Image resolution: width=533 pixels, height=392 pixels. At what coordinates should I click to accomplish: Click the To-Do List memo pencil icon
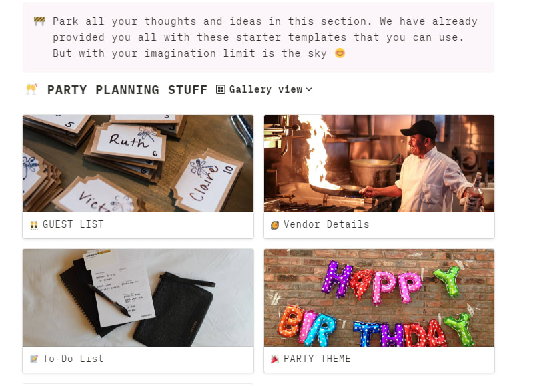pos(34,359)
